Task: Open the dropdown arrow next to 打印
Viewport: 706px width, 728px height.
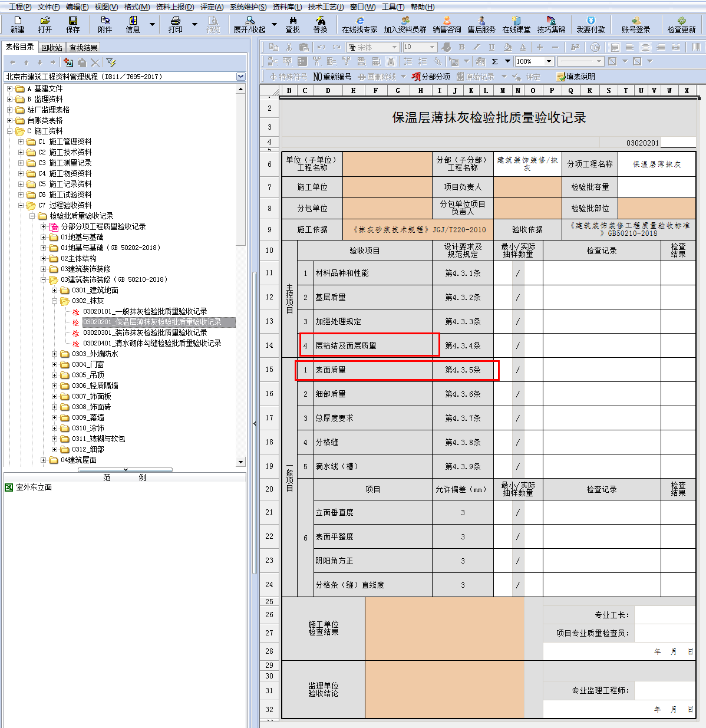Action: coord(194,24)
